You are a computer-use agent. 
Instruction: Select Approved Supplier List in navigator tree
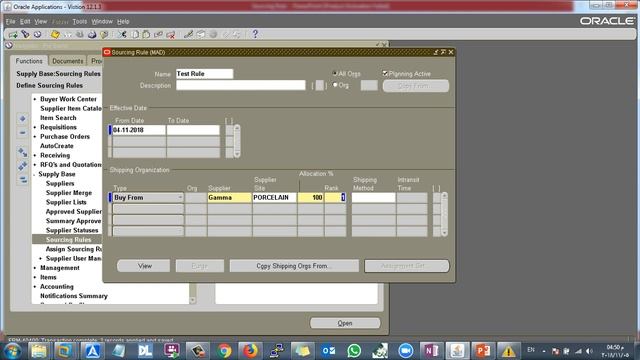(73, 212)
